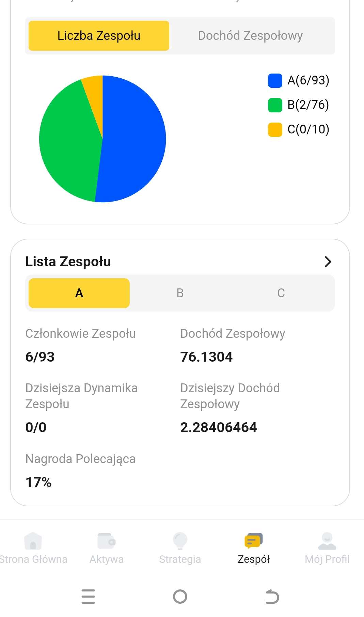The image size is (364, 617).
Task: Expand Lista Zespołu with chevron arrow
Action: coord(328,262)
